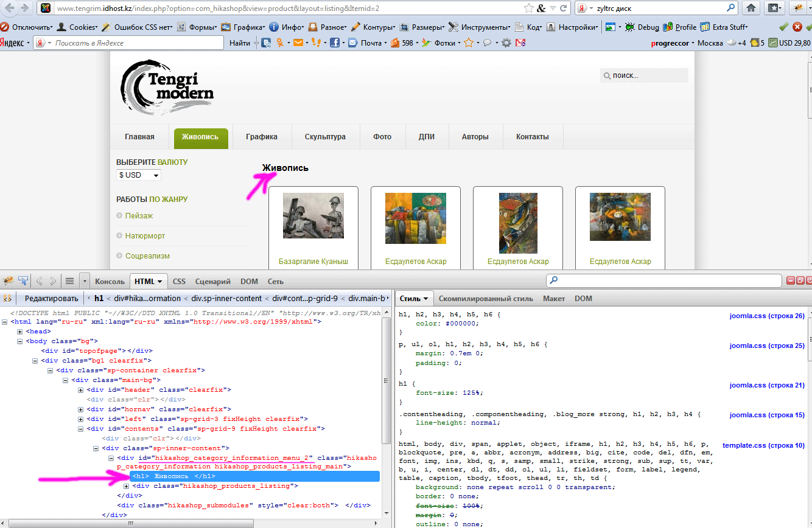Open the Пейзаж genre link
The width and height of the screenshot is (812, 528).
[139, 216]
